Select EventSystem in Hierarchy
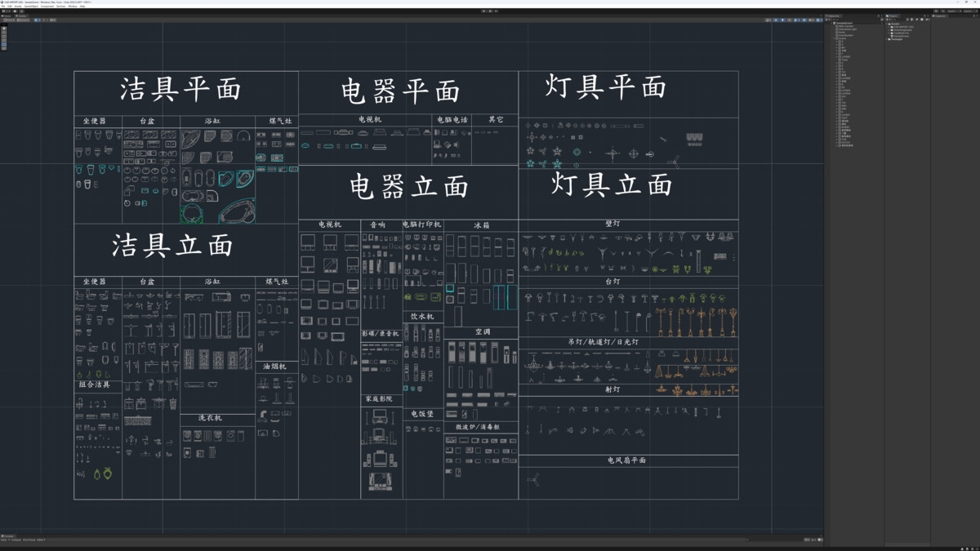This screenshot has width=980, height=551. 846,35
